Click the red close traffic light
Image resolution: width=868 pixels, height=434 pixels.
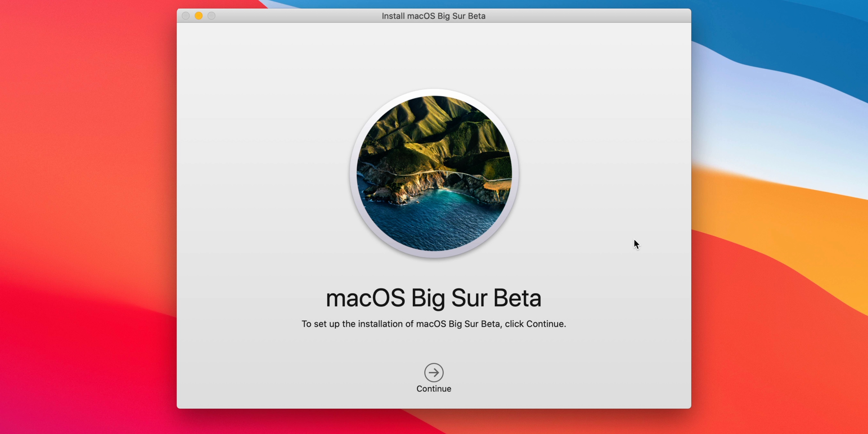(x=185, y=16)
